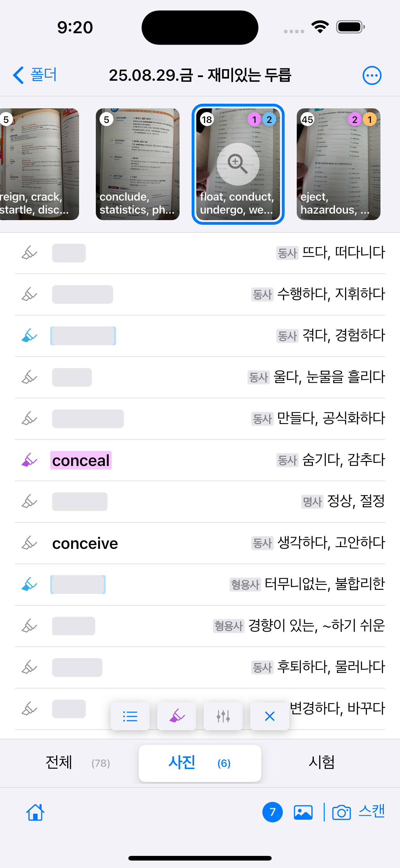This screenshot has width=400, height=868.
Task: Toggle highlighter for the conceive row
Action: pyautogui.click(x=29, y=543)
